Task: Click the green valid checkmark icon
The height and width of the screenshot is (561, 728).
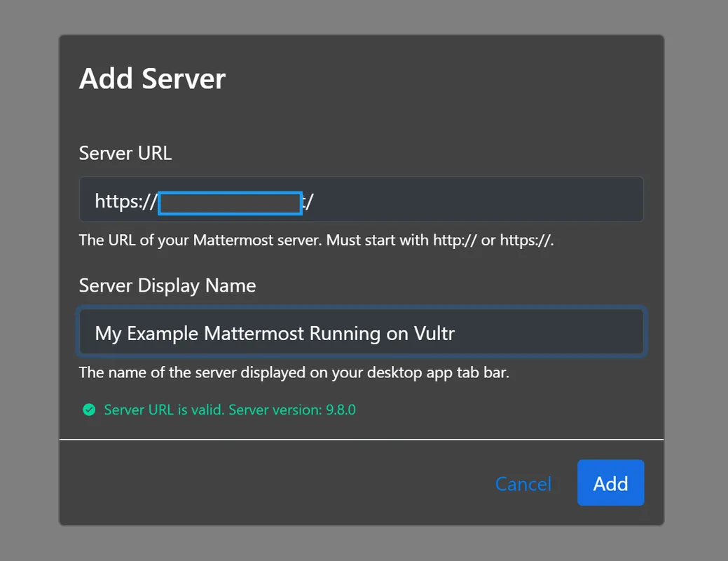Action: tap(89, 410)
